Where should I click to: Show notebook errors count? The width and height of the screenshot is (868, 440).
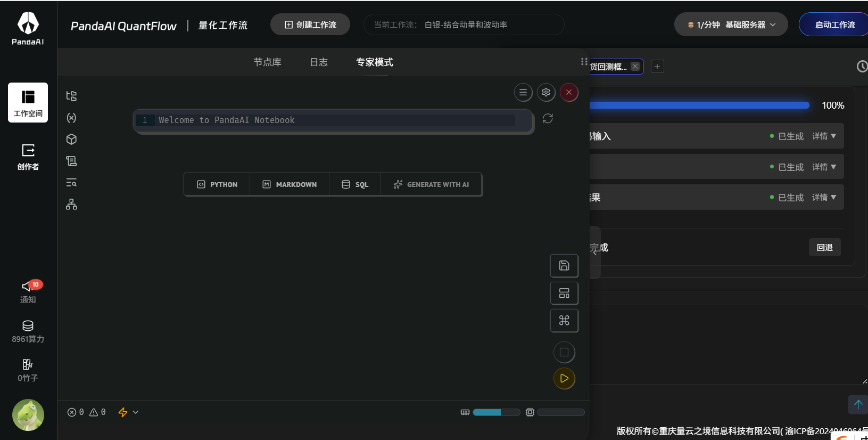76,412
